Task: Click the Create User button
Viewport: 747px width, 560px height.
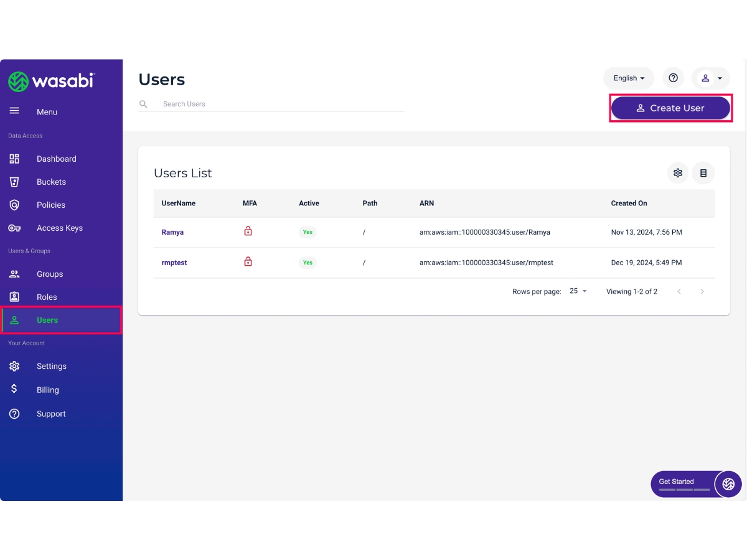Action: click(670, 108)
